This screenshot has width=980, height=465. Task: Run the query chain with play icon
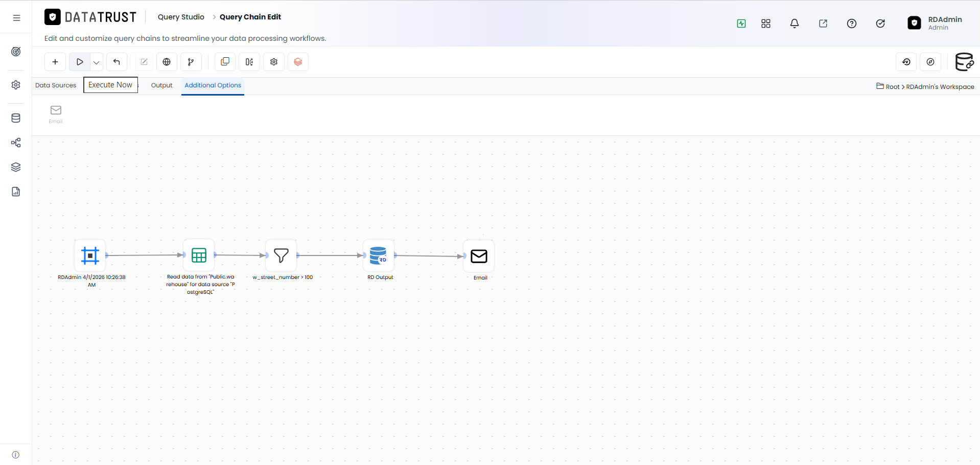pyautogui.click(x=80, y=62)
